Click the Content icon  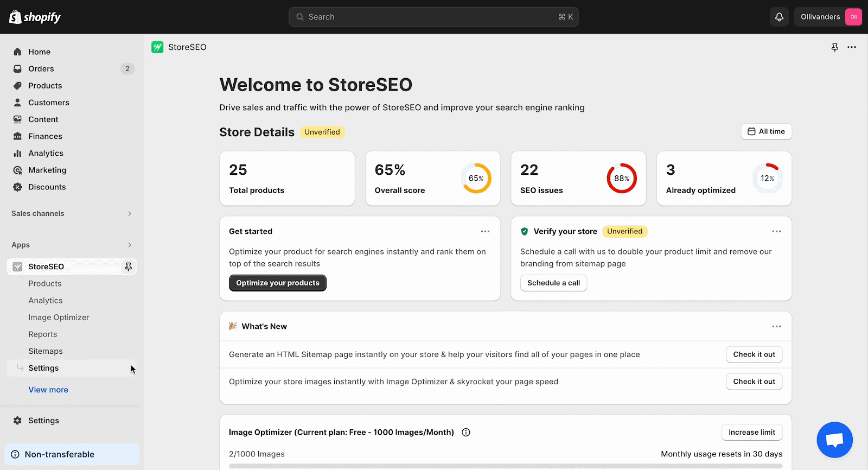pyautogui.click(x=17, y=119)
